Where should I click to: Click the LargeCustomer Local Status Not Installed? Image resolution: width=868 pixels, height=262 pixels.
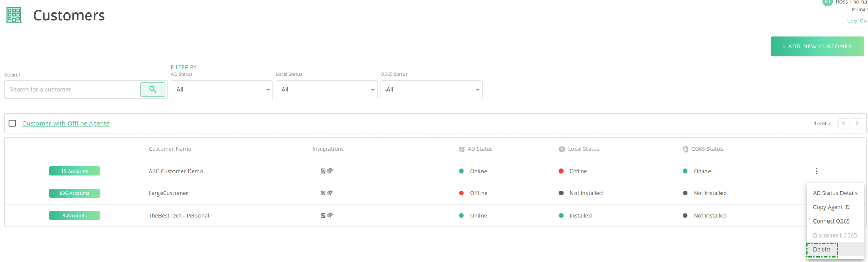(586, 193)
